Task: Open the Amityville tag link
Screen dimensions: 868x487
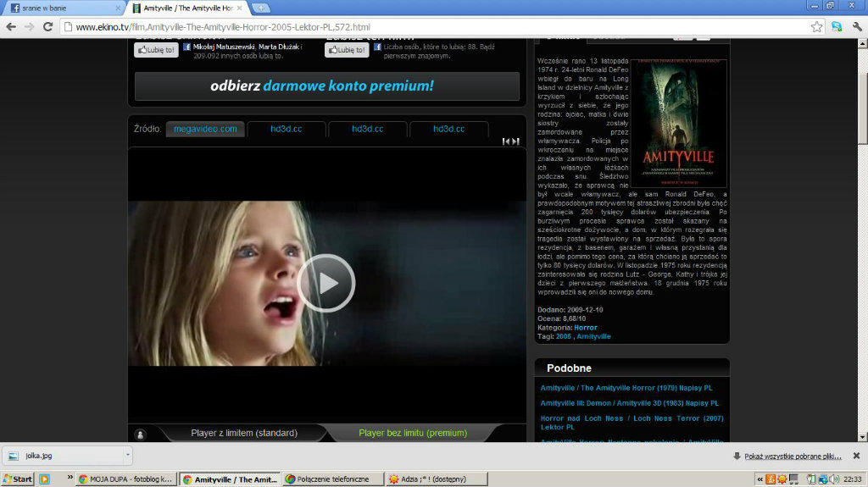Action: [593, 336]
